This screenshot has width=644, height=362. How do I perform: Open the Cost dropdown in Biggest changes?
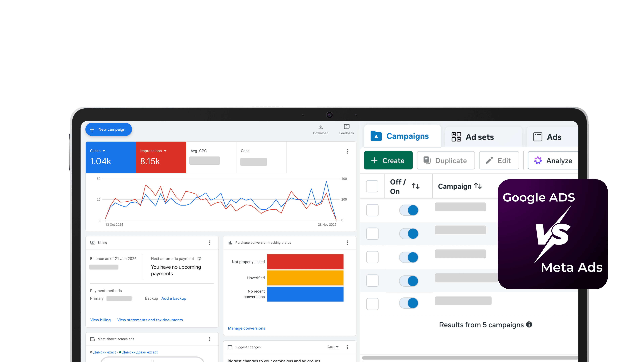click(x=333, y=347)
